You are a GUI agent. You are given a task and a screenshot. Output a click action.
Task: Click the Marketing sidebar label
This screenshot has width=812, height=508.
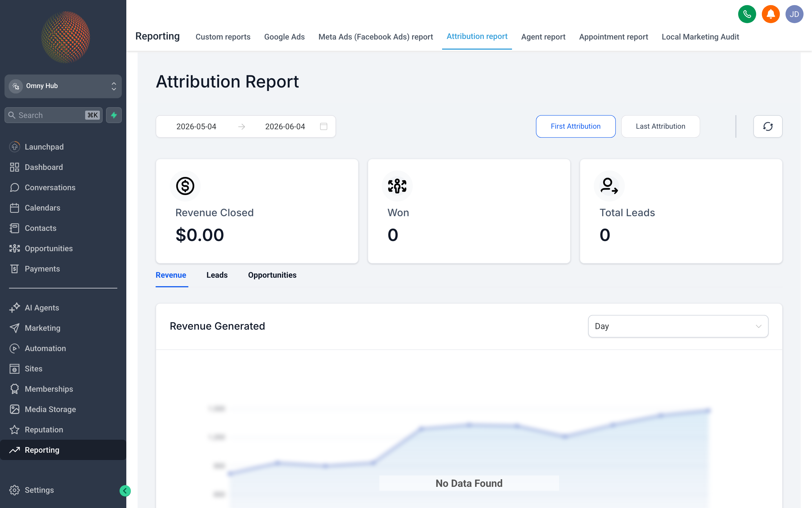point(43,328)
